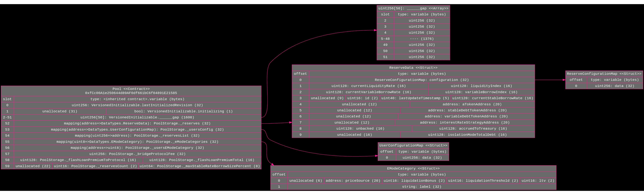Click 'uint16: ltv (2)' cell
This screenshot has height=195, width=644.
coord(538,181)
